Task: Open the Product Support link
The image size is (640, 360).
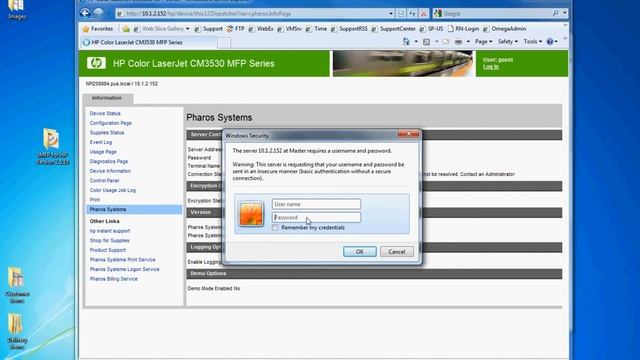Action: (x=108, y=250)
